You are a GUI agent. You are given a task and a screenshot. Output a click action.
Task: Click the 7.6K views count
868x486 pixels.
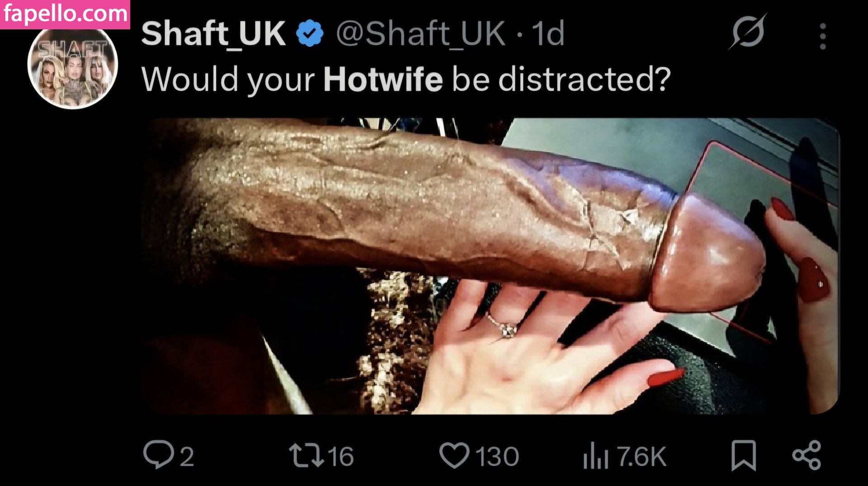[x=642, y=456]
